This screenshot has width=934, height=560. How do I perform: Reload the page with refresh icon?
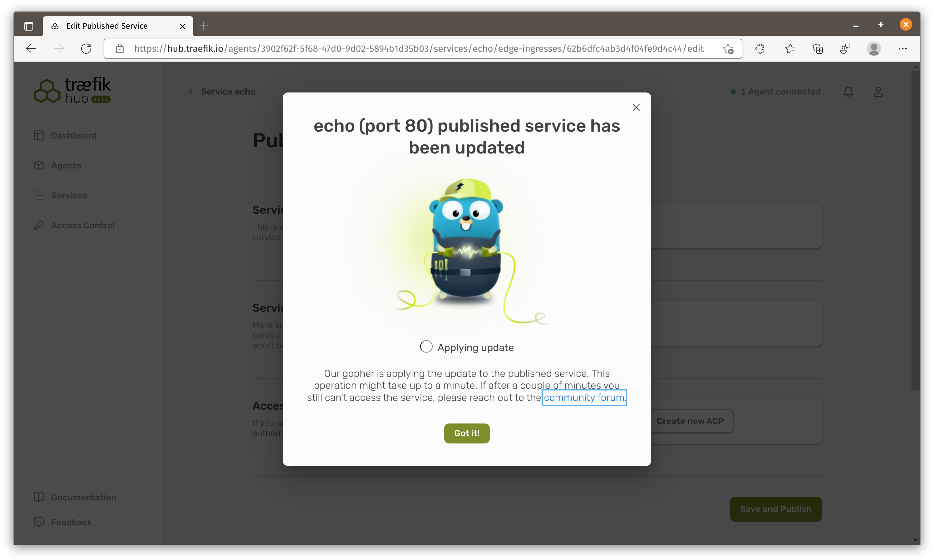[x=86, y=49]
